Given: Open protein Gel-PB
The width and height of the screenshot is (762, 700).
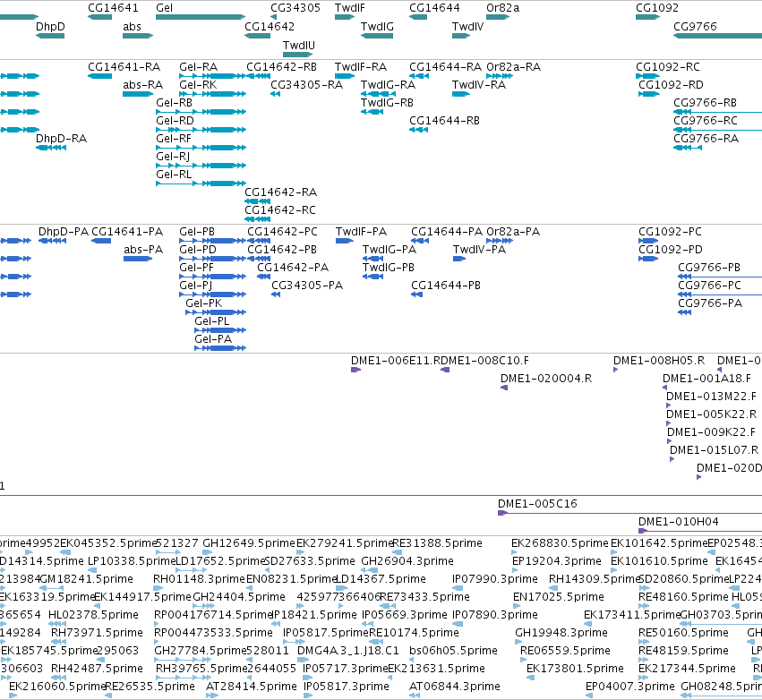Looking at the screenshot, I should click(197, 232).
